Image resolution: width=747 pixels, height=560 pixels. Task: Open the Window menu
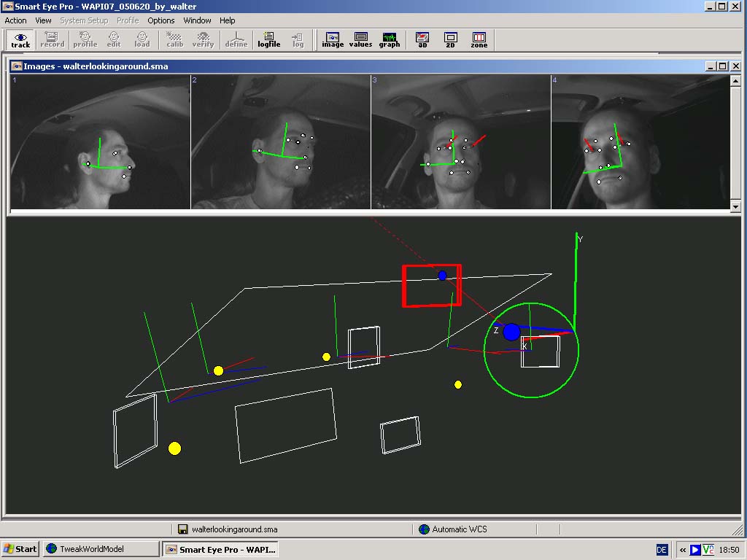pos(197,20)
